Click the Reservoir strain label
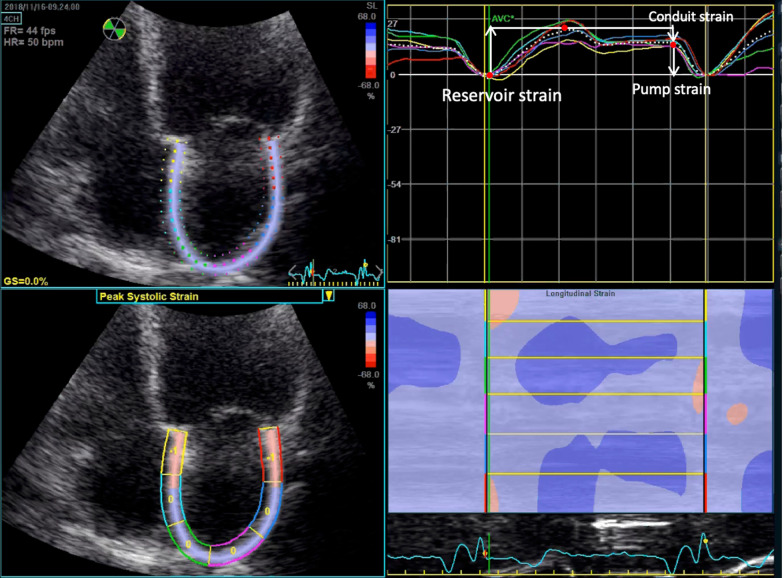This screenshot has width=784, height=578. coord(504,96)
